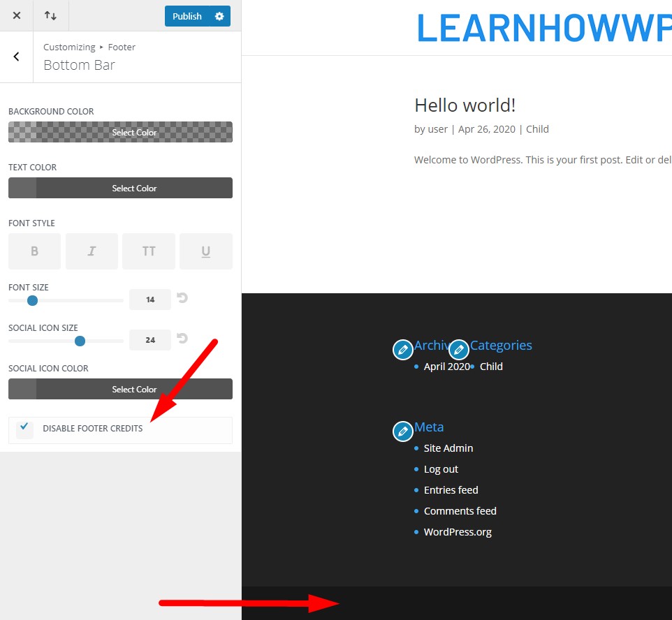Open April 2020 archive link
Screen dimensions: 672x620
pos(446,367)
